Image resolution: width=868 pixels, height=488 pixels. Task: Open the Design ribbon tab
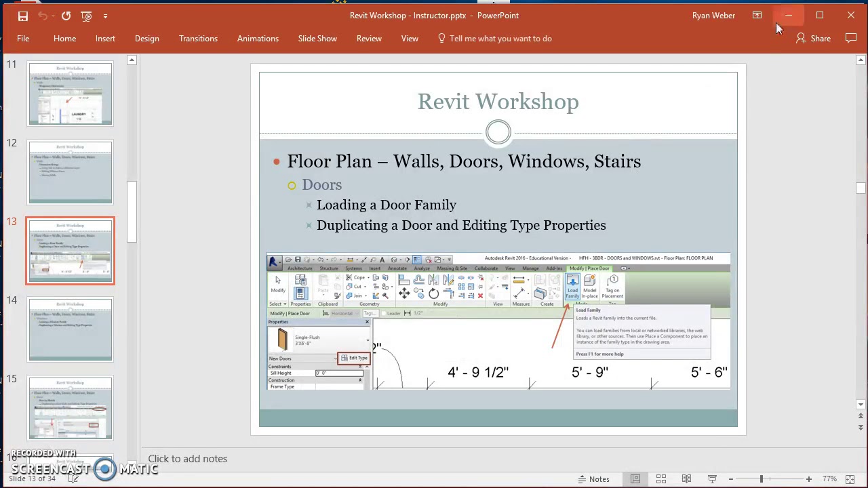tap(146, 39)
